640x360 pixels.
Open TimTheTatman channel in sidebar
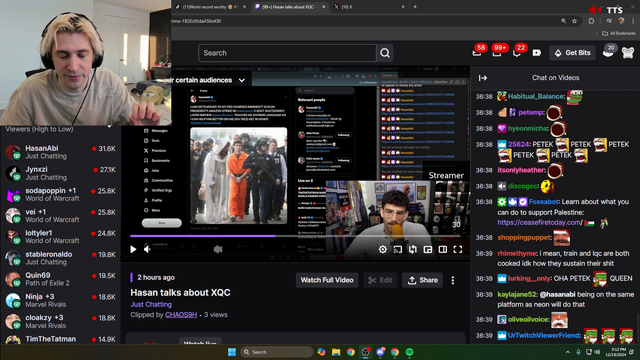point(60,339)
